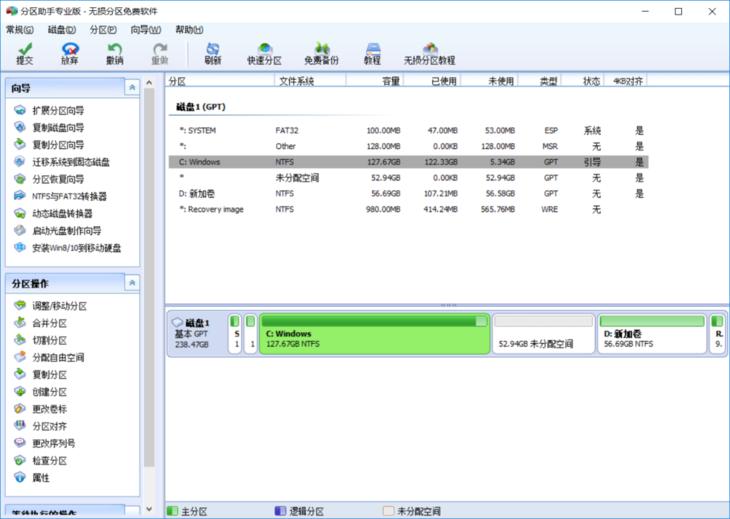The width and height of the screenshot is (730, 519).
Task: Select 52.94GB 未分配空间 block in disk map
Action: 543,334
